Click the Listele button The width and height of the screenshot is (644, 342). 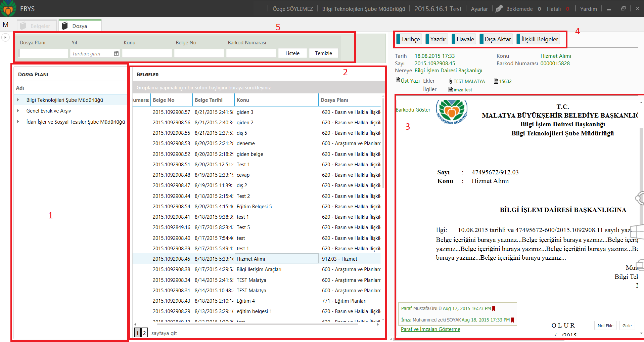pos(292,53)
